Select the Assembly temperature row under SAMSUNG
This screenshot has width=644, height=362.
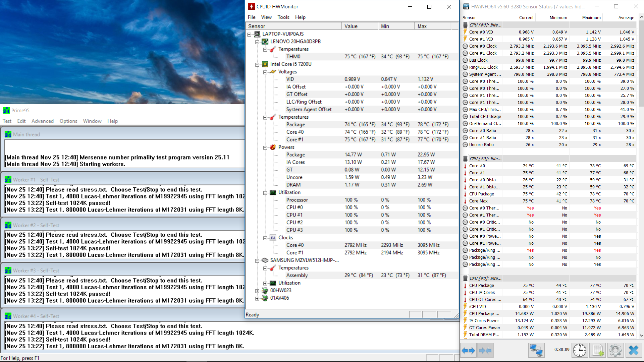point(352,275)
